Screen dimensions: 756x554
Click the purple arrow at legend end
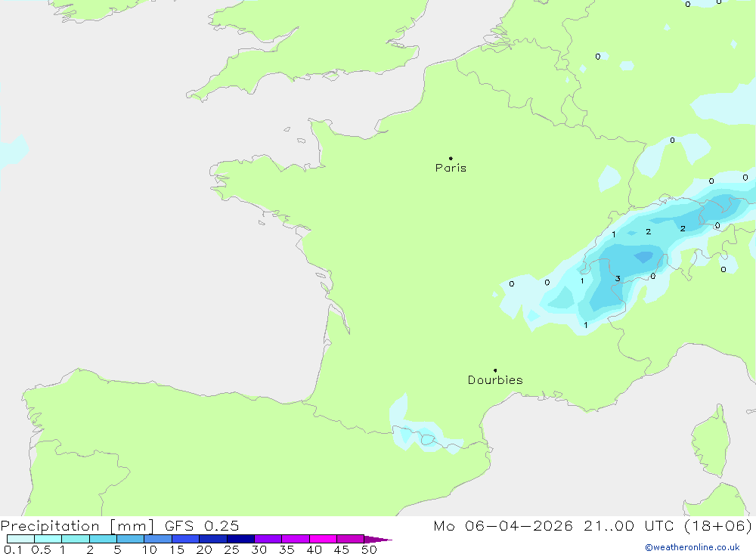click(x=377, y=540)
